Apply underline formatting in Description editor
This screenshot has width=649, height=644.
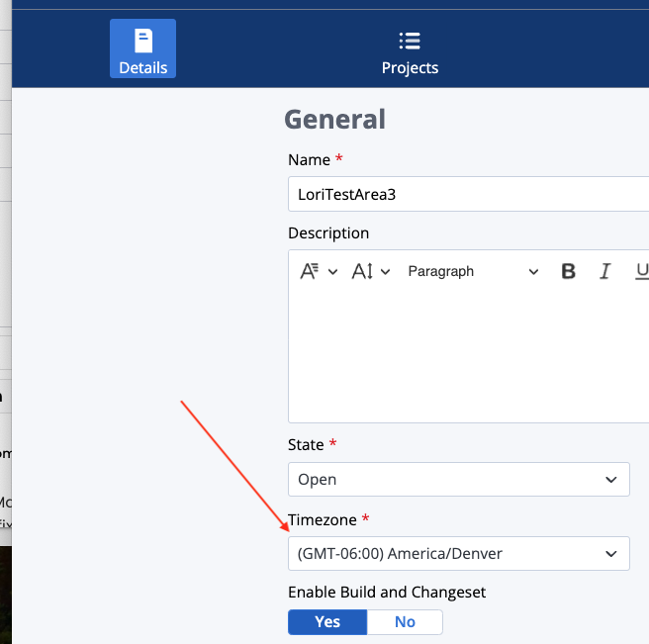pos(641,271)
